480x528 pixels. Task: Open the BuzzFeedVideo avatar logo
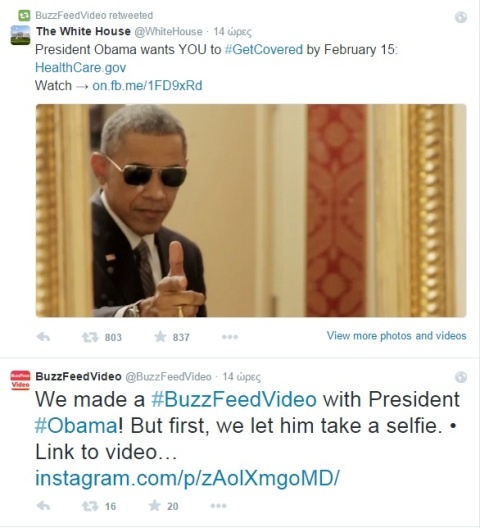coord(20,380)
